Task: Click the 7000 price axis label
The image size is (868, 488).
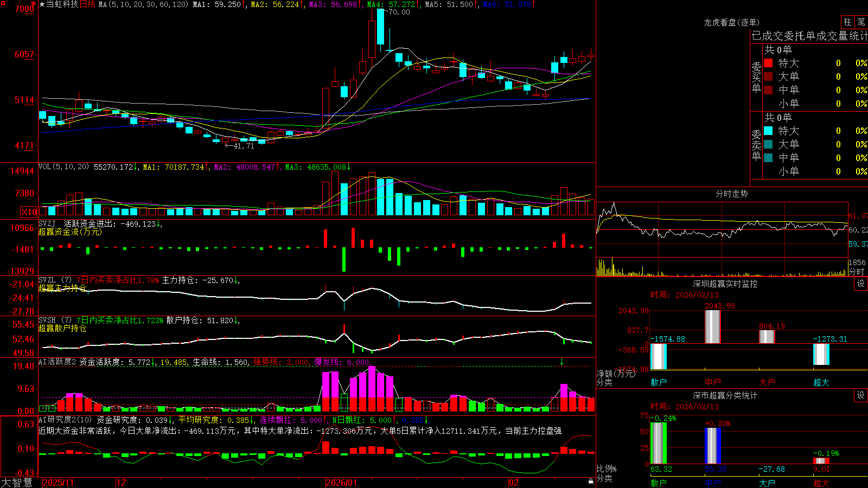Action: 24,9
